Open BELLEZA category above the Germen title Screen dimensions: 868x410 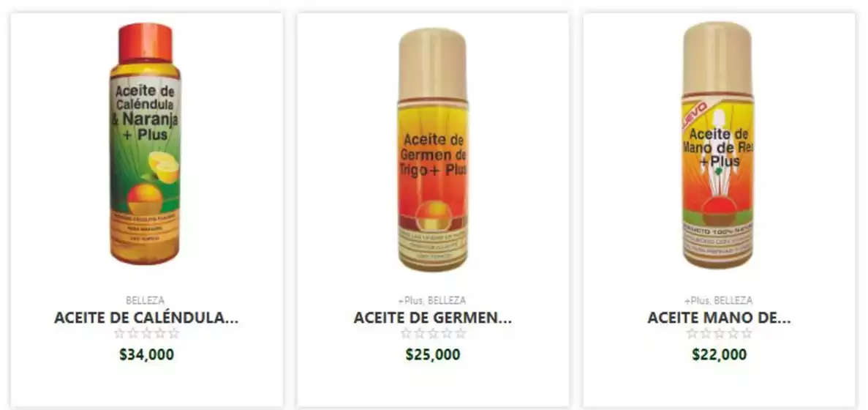pyautogui.click(x=447, y=300)
